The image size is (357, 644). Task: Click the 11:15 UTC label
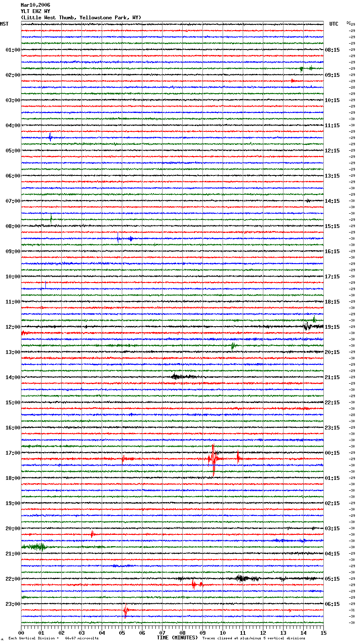point(332,126)
